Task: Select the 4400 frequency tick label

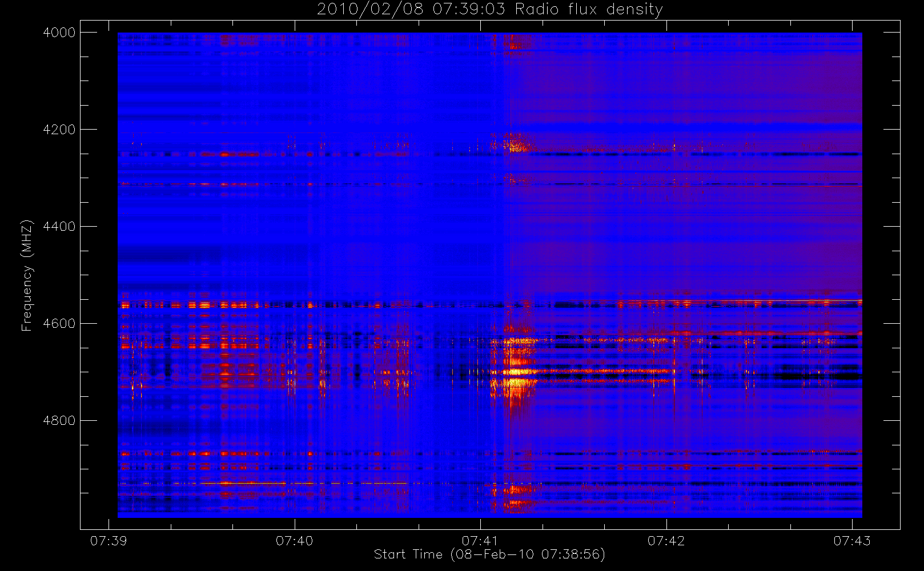Action: (x=59, y=227)
